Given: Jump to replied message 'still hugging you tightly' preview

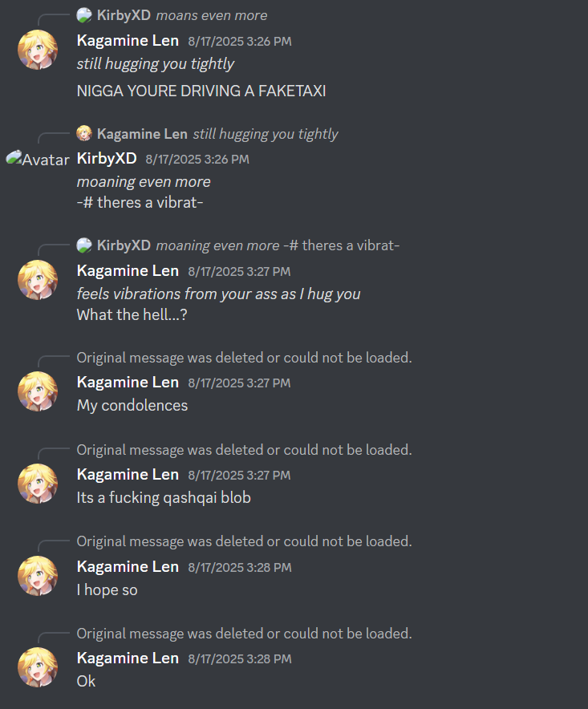Looking at the screenshot, I should [266, 134].
